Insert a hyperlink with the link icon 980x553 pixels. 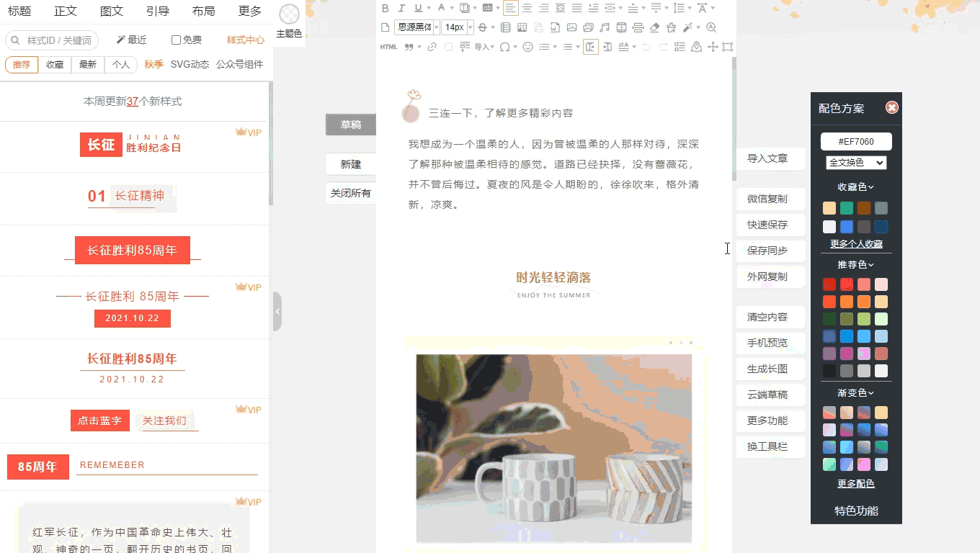point(432,47)
